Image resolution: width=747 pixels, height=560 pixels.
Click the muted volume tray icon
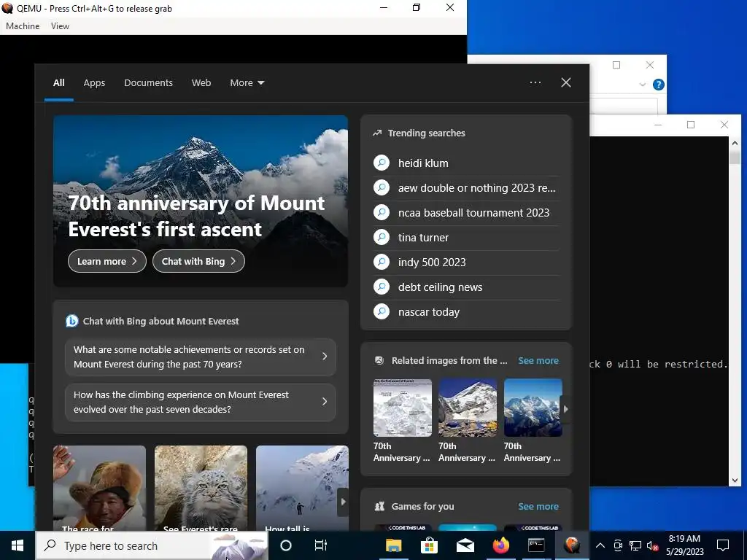pos(652,545)
